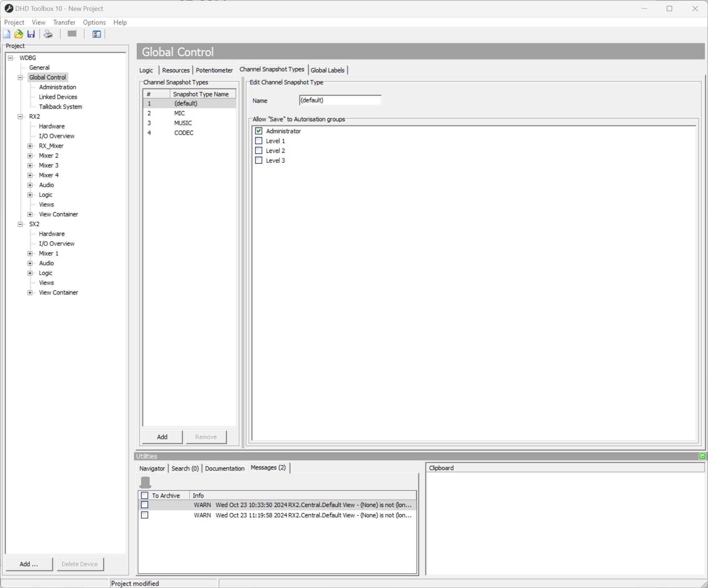The height and width of the screenshot is (588, 708).
Task: Collapse the SX2 device tree
Action: (x=20, y=224)
